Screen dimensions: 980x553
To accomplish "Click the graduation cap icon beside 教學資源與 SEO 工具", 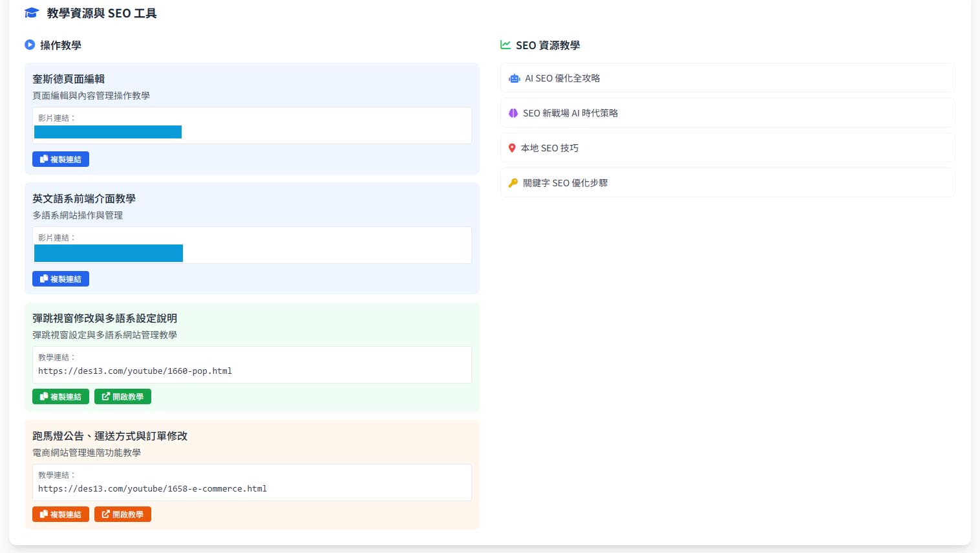I will tap(32, 13).
